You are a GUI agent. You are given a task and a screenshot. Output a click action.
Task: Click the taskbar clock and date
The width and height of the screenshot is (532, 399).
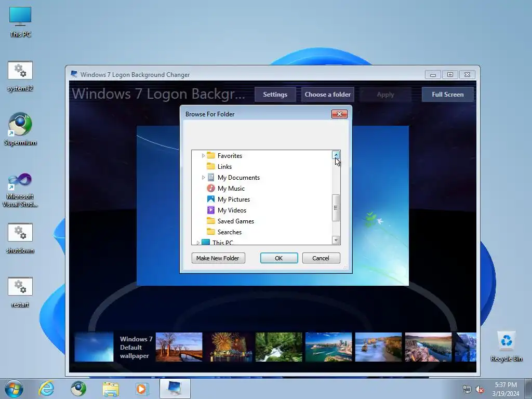click(x=506, y=389)
